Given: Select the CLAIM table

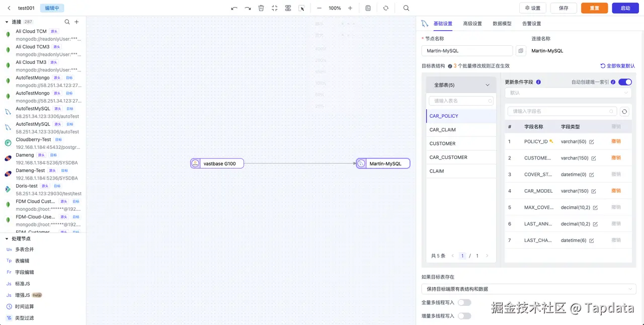Looking at the screenshot, I should pos(461,171).
